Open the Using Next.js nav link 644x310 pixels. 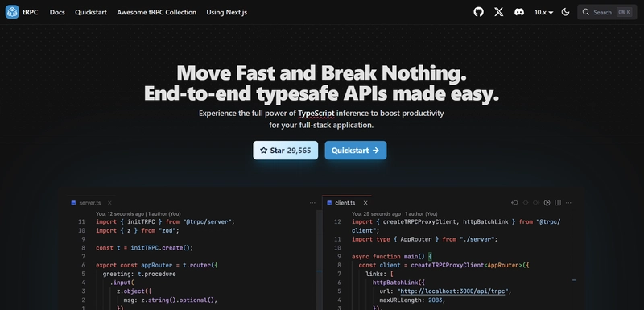[227, 12]
